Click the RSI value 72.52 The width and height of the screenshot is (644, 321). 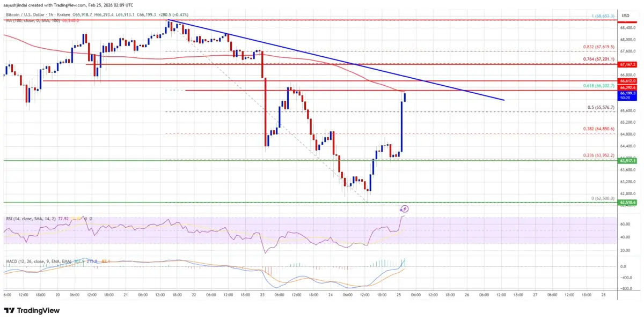63,219
